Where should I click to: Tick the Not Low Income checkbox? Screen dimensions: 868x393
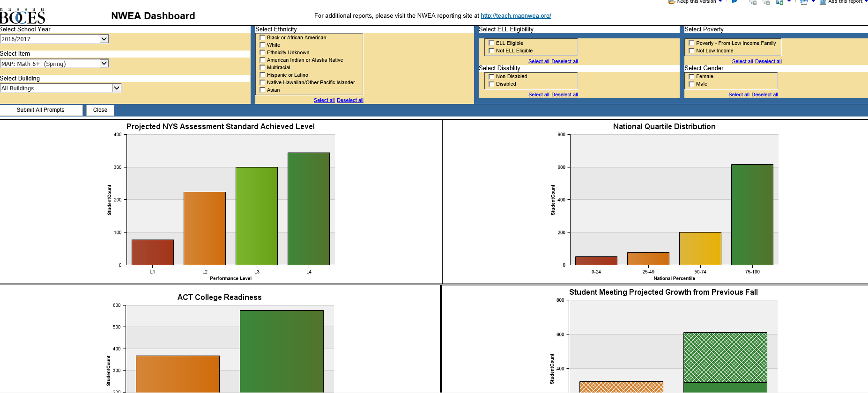tap(691, 51)
